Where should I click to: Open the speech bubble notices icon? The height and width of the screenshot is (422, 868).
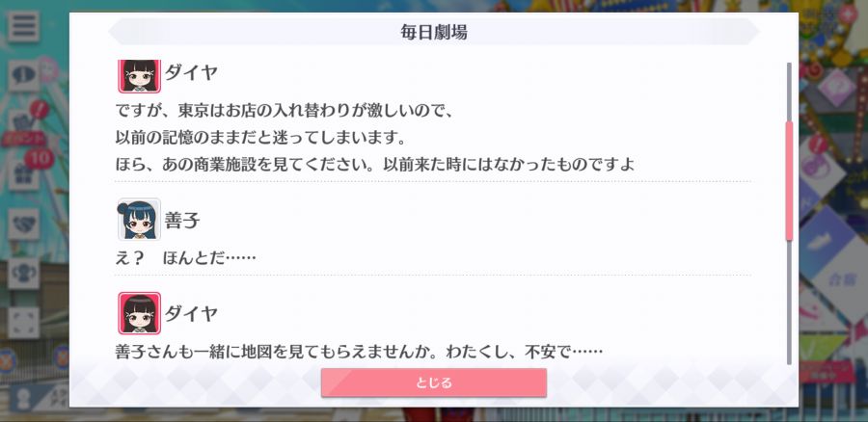[23, 76]
